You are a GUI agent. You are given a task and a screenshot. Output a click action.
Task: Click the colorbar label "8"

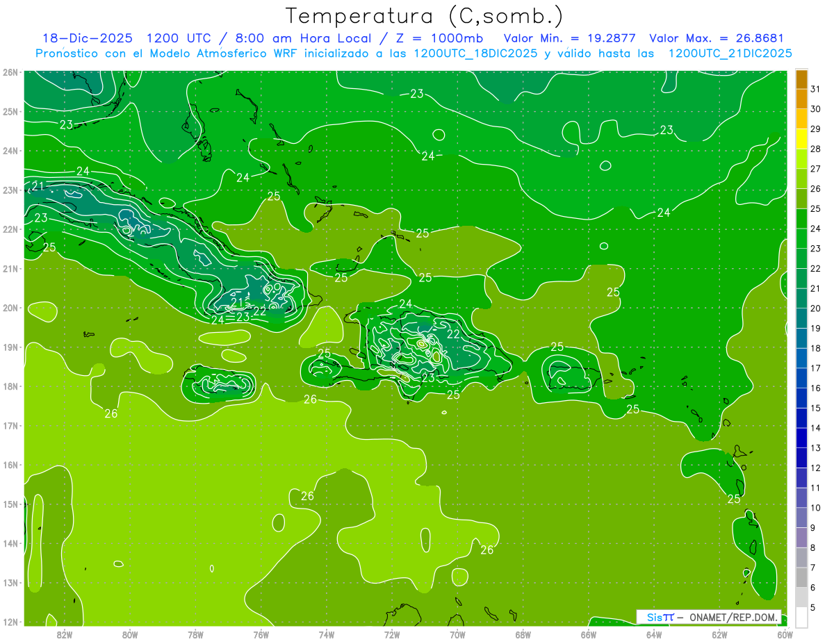(x=812, y=548)
